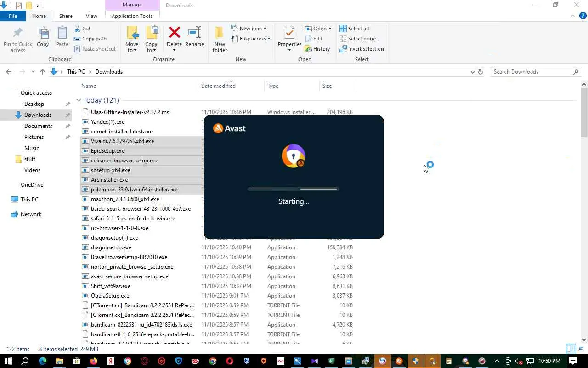Go up one folder level
Screen dimensions: 588x368
pos(43,72)
